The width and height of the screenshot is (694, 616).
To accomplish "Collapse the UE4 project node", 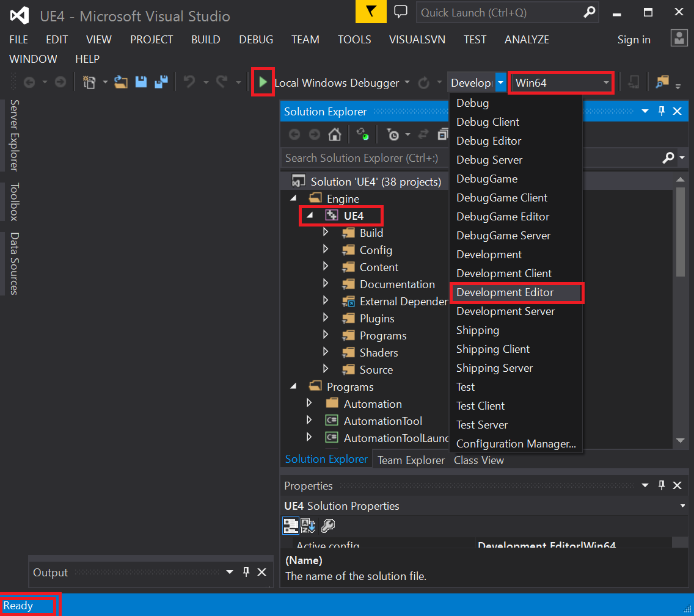I will coord(310,216).
